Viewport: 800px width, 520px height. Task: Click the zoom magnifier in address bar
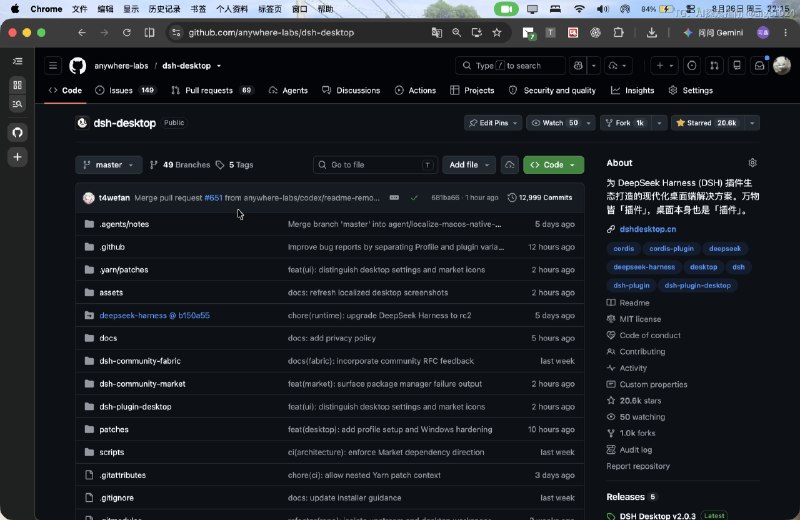pos(457,33)
